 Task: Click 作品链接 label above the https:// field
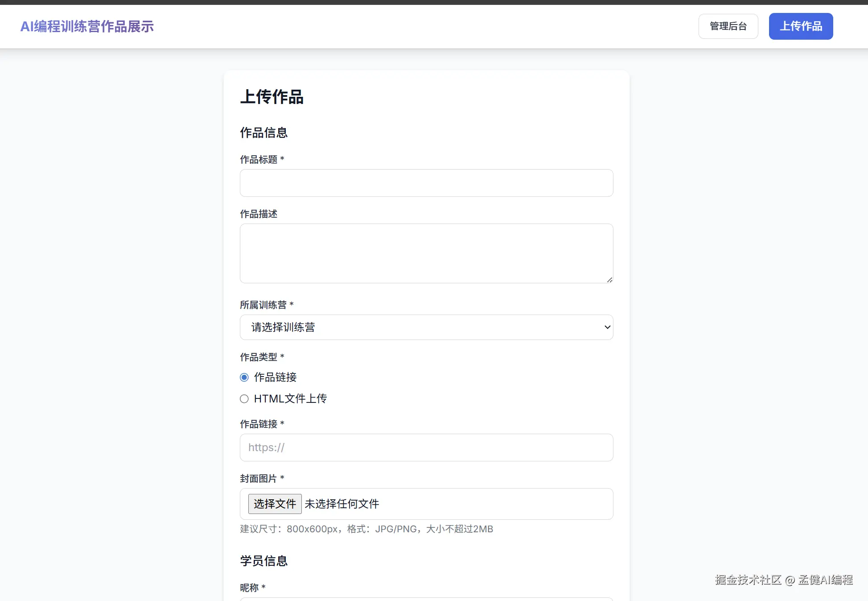click(259, 424)
